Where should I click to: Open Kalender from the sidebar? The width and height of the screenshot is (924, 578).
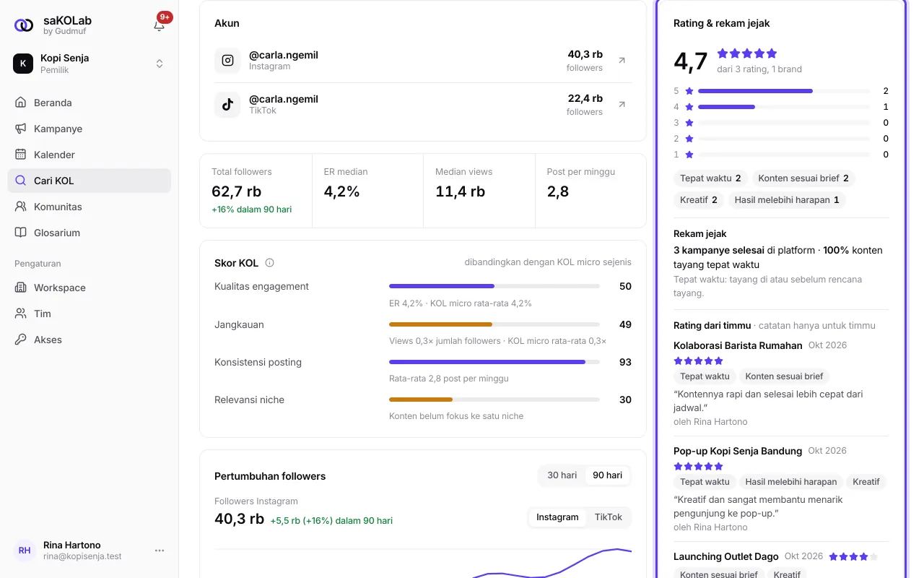click(x=90, y=155)
